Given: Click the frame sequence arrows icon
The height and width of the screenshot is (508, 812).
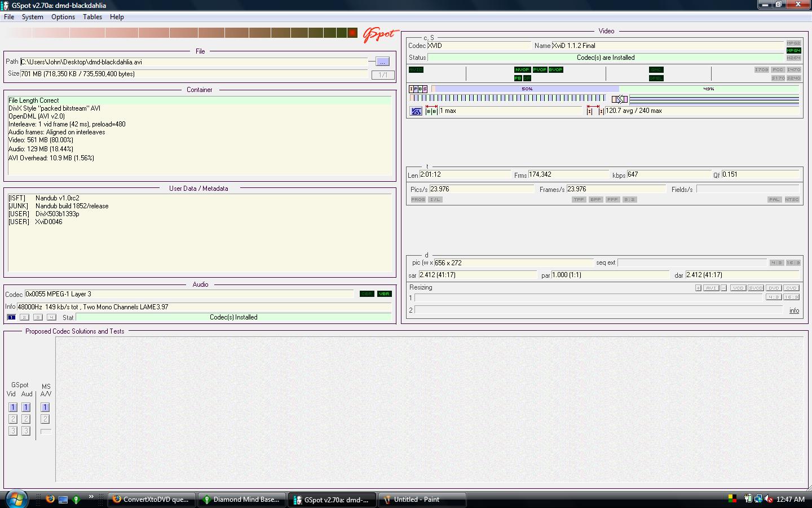Looking at the screenshot, I should [x=620, y=99].
